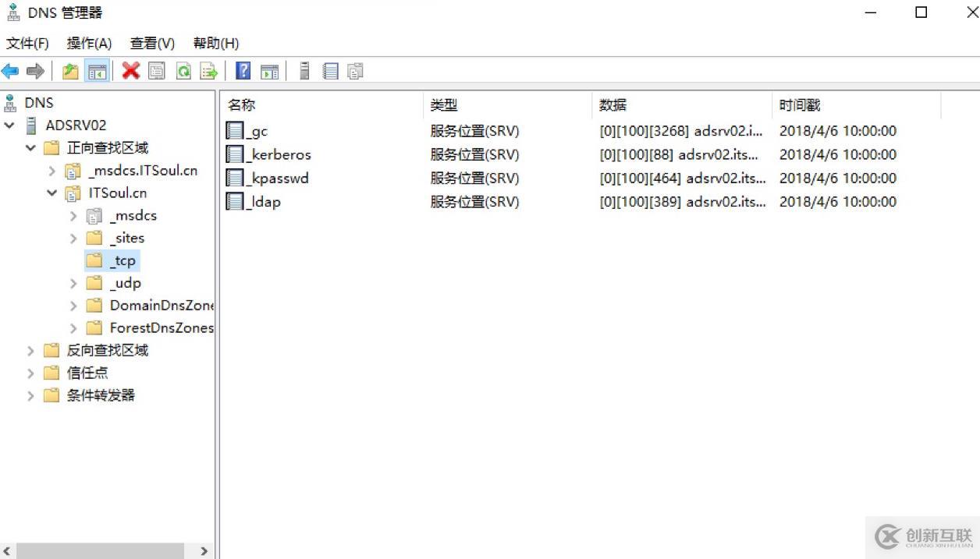The height and width of the screenshot is (559, 980).
Task: Expand the ForestDnsZones folder
Action: point(73,328)
